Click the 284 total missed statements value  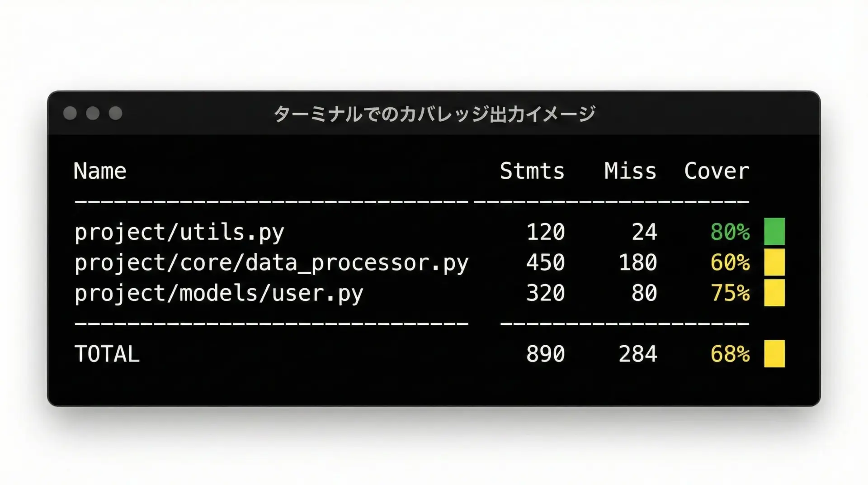637,354
